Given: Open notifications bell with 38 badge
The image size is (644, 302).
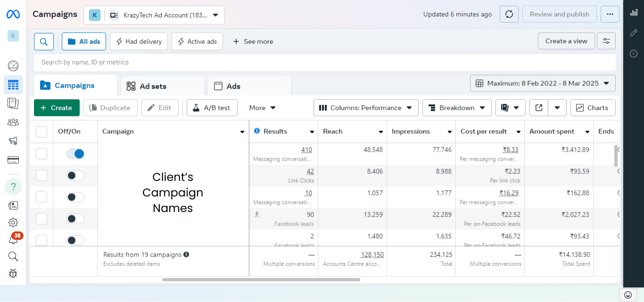Looking at the screenshot, I should pos(13,240).
